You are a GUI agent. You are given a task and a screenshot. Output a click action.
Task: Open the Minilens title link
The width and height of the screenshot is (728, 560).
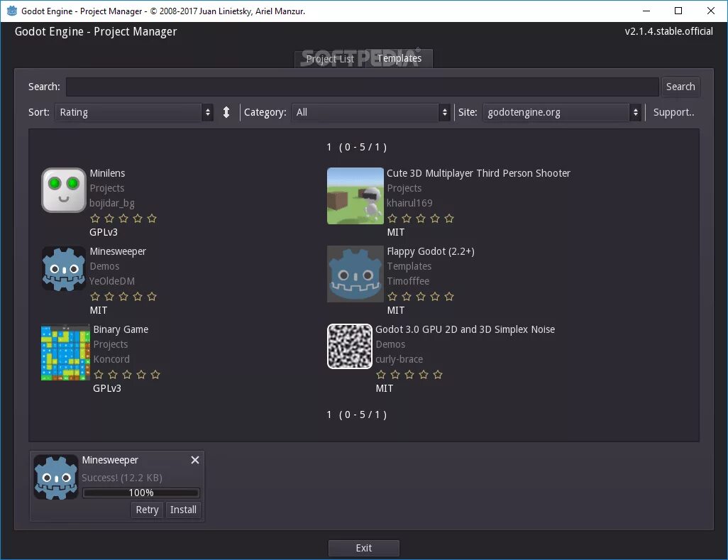coord(107,173)
